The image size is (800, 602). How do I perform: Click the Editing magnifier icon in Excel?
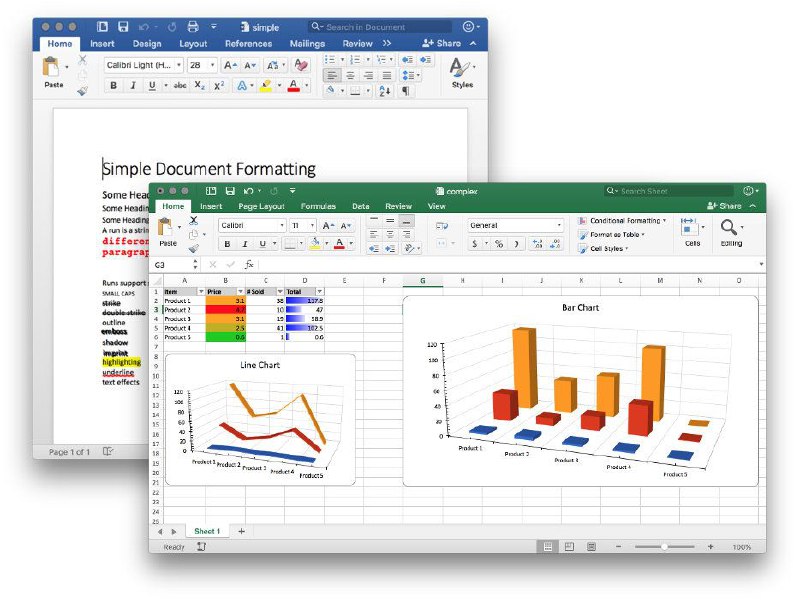coord(730,228)
